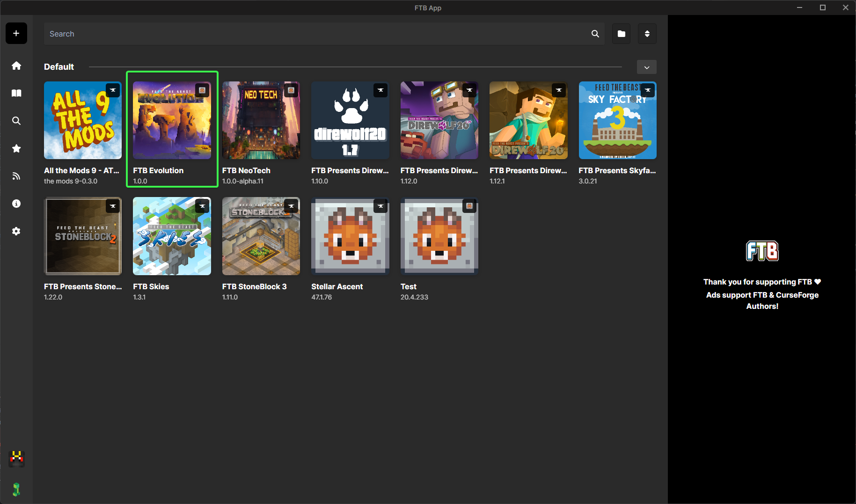Open Featured star icon in sidebar
The height and width of the screenshot is (504, 856).
(x=16, y=148)
